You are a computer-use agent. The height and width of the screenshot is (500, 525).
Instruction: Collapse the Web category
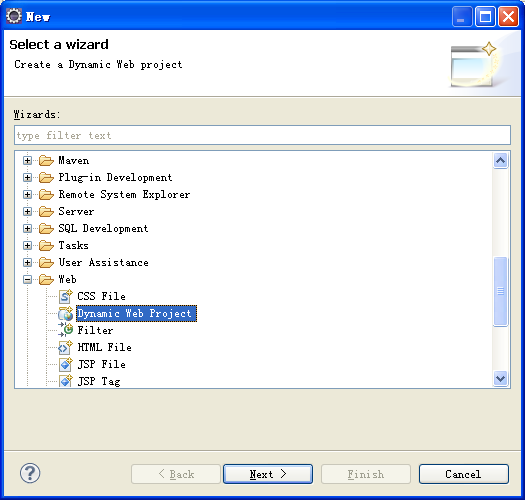tap(27, 279)
